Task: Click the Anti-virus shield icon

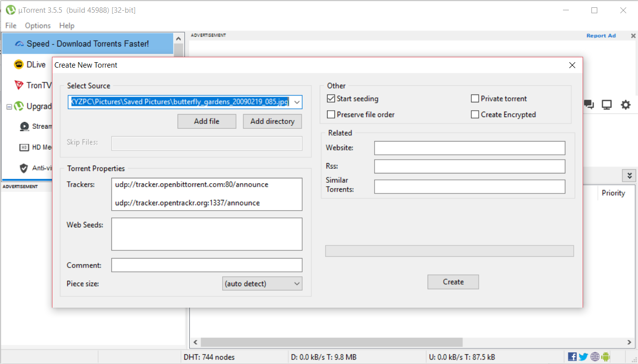Action: [24, 168]
